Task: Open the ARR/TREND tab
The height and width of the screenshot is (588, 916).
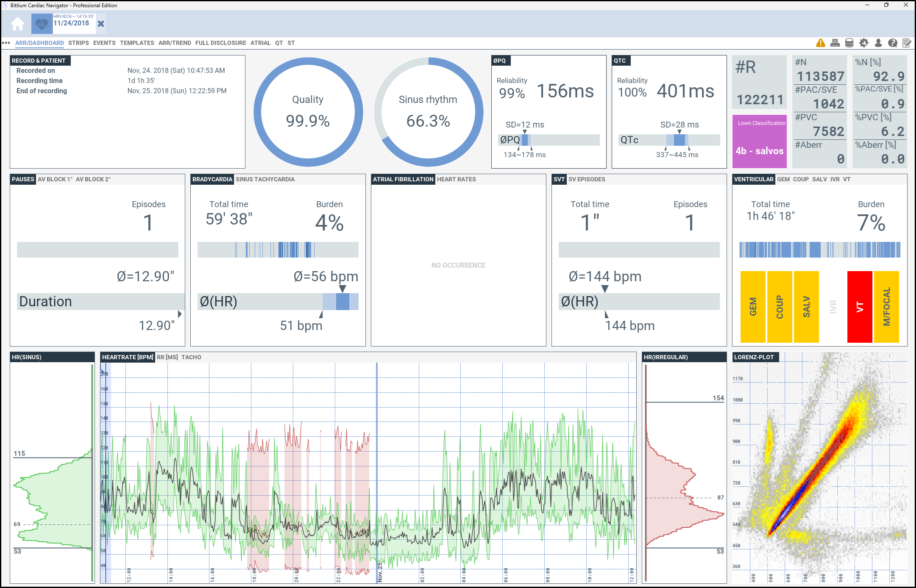Action: [x=175, y=43]
